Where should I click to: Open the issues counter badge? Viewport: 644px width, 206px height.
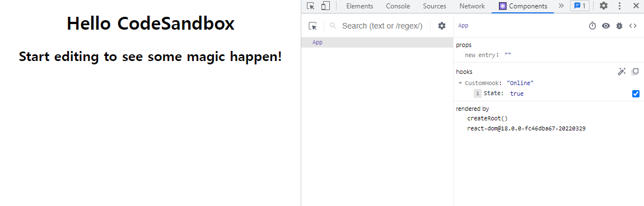click(x=580, y=6)
